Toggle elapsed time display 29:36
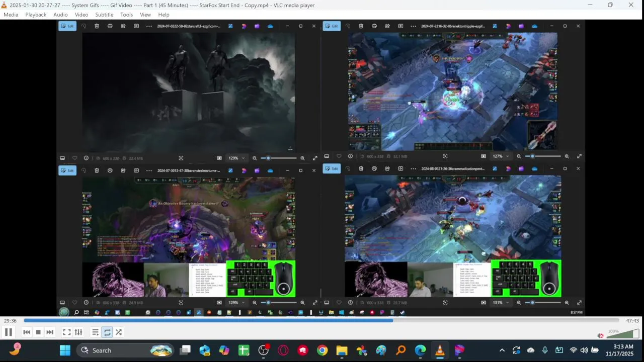The image size is (644, 362). coord(10,321)
